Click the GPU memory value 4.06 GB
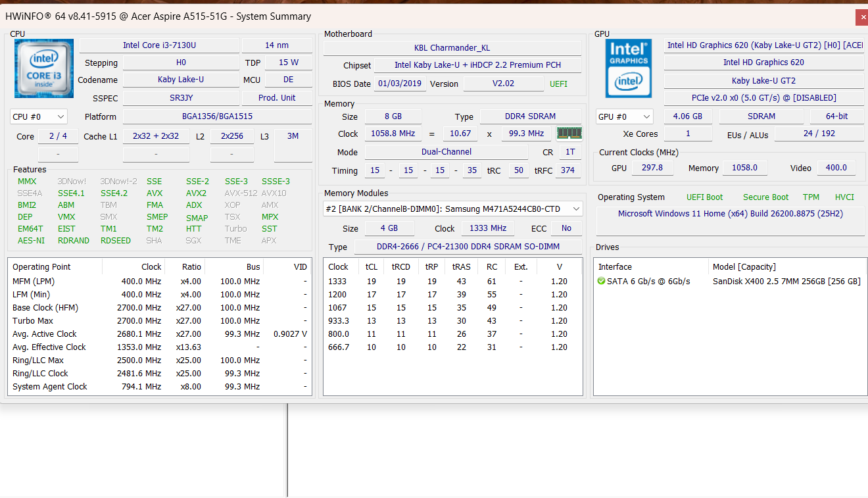Viewport: 868px width, 498px height. coord(688,116)
